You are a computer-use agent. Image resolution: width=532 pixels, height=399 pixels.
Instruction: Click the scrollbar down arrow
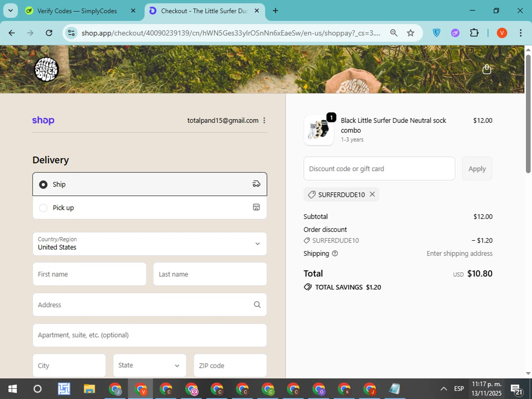click(528, 373)
